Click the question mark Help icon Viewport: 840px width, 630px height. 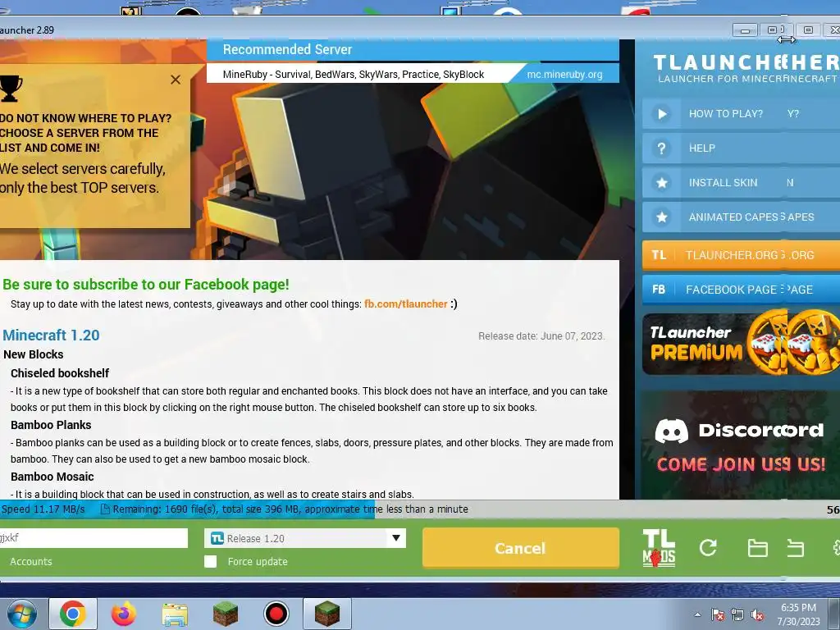click(662, 148)
